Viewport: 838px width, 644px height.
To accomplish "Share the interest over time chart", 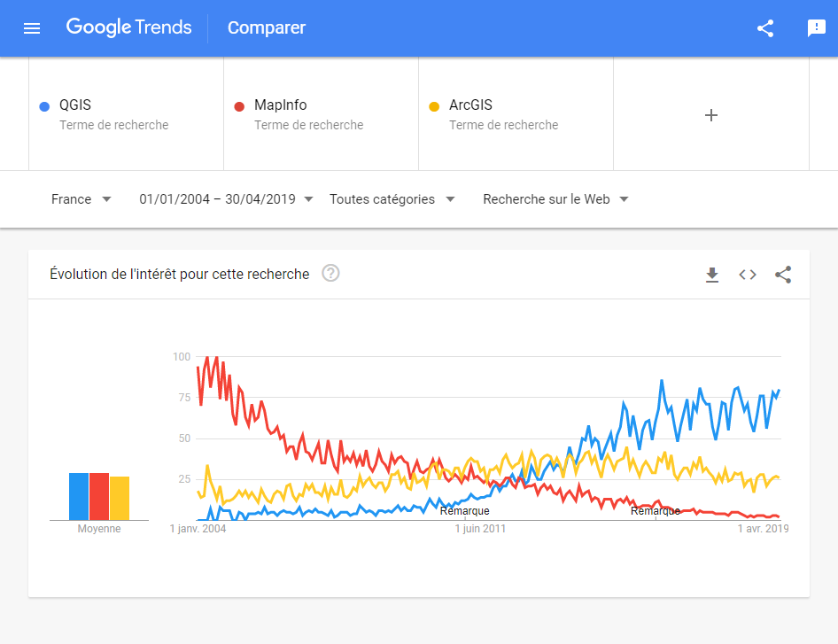I will coord(783,275).
